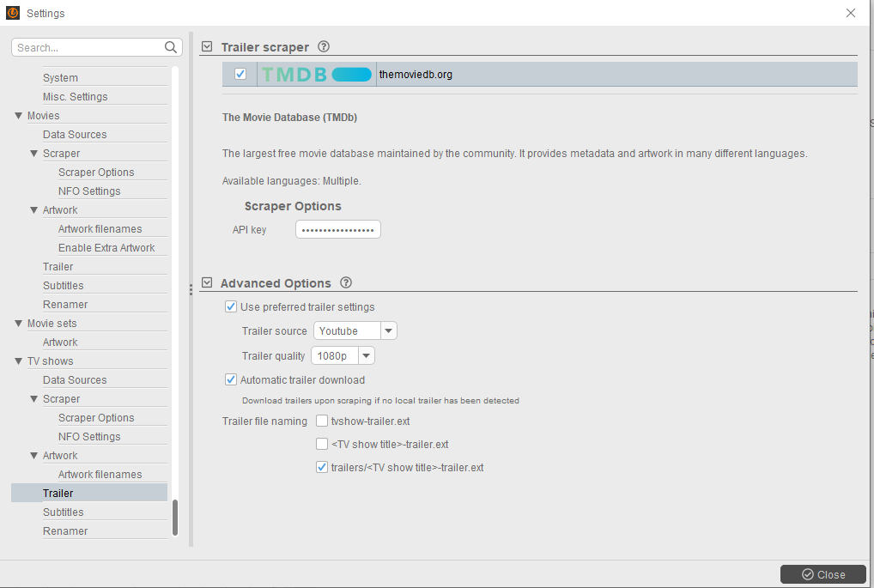
Task: Click the Close button at bottom
Action: pos(823,574)
